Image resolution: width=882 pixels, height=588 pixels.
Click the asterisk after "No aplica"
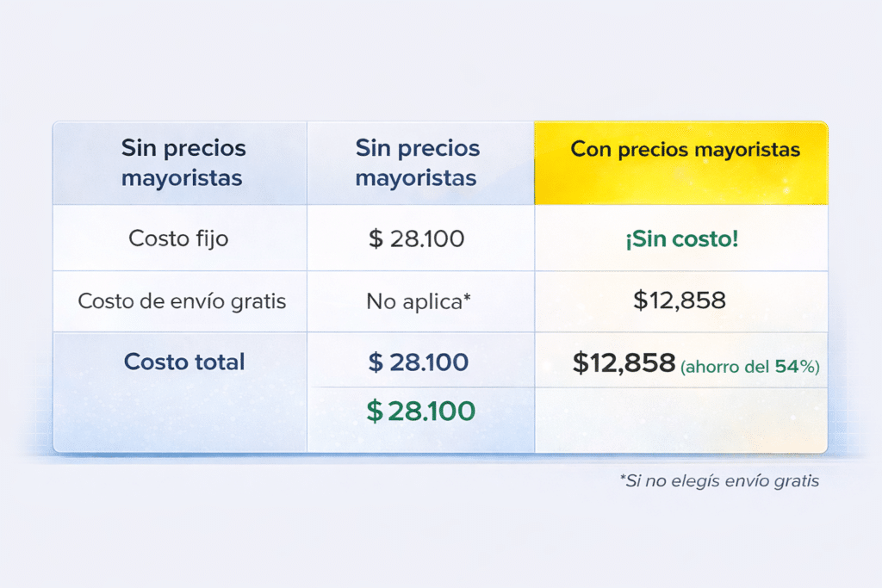coord(467,298)
